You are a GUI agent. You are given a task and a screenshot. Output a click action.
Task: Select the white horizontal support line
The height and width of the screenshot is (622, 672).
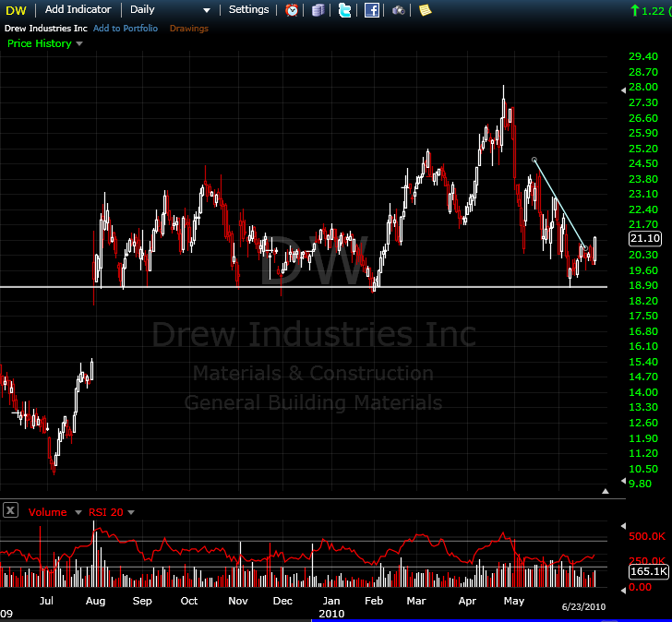pos(304,287)
